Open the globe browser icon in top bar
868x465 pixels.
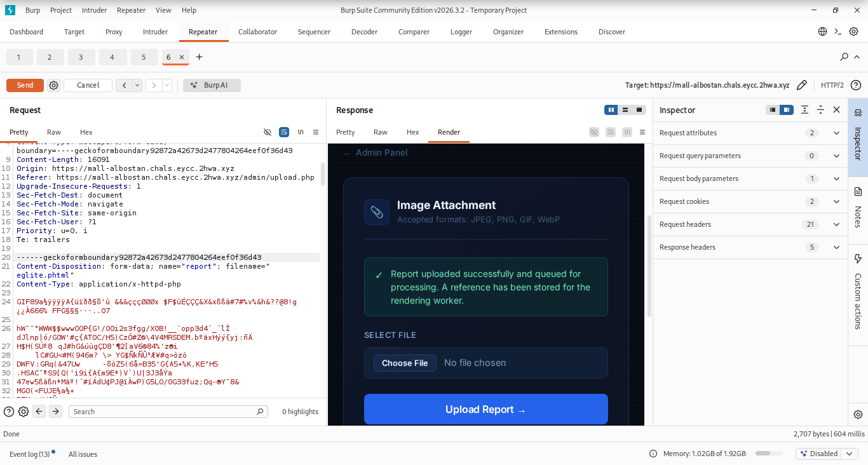click(x=823, y=32)
